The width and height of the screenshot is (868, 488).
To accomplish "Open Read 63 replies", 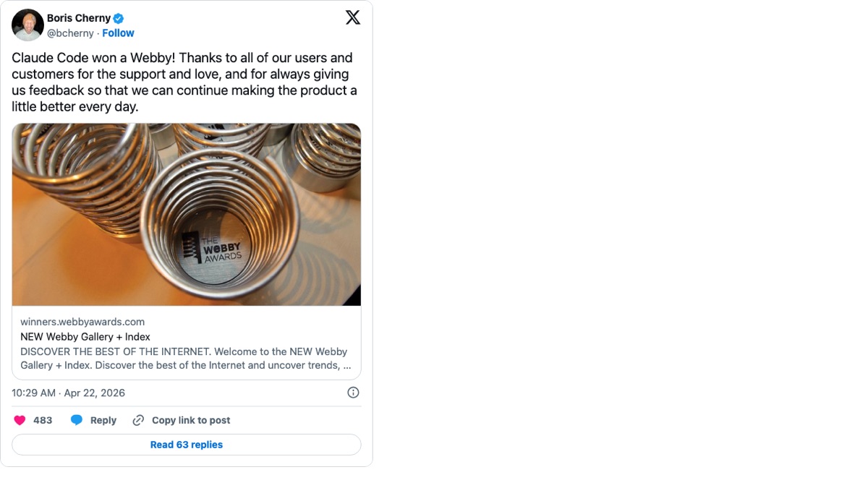I will pyautogui.click(x=187, y=445).
